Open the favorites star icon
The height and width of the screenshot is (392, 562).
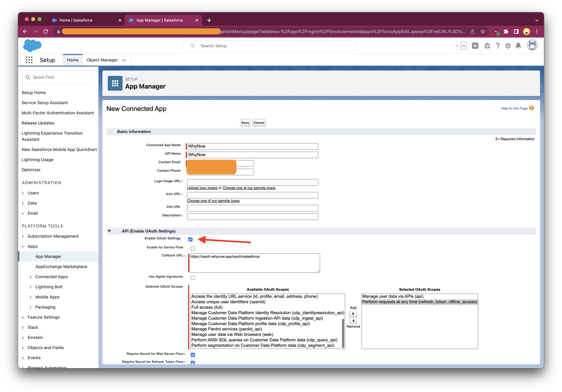pos(457,46)
